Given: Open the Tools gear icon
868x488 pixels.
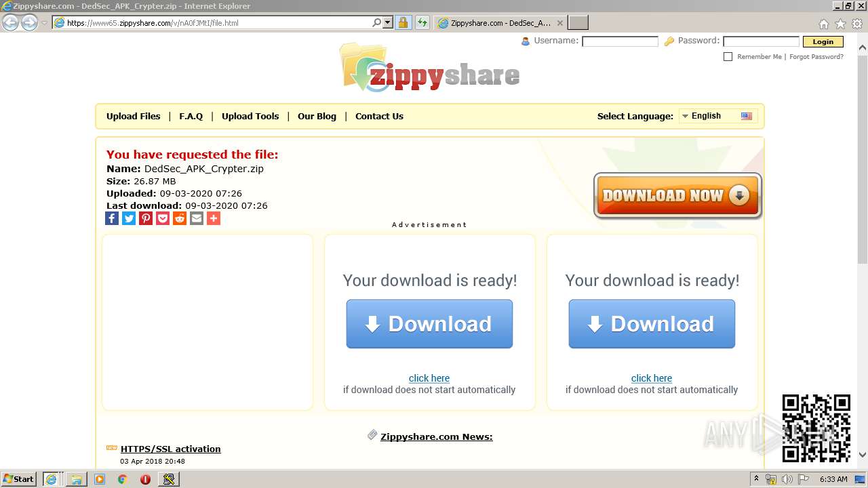Looking at the screenshot, I should (x=857, y=24).
